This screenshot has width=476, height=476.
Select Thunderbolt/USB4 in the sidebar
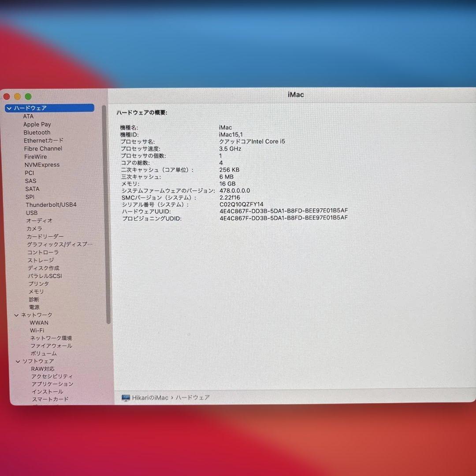(52, 205)
